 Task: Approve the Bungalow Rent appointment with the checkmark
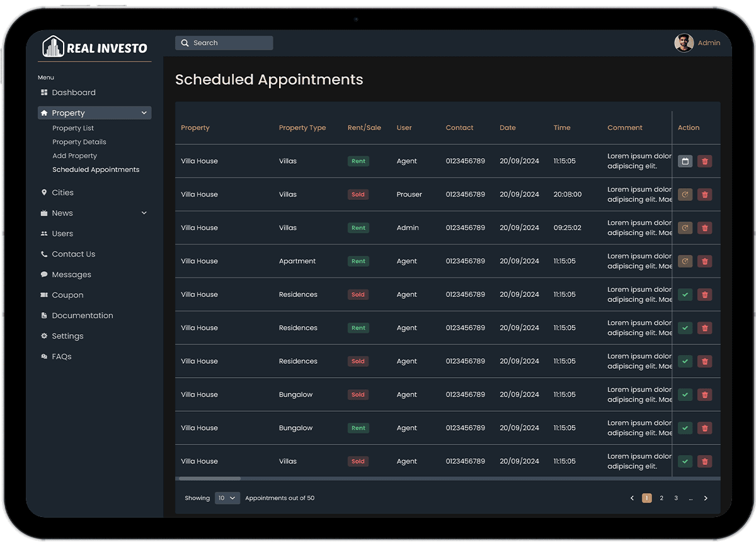pos(685,428)
